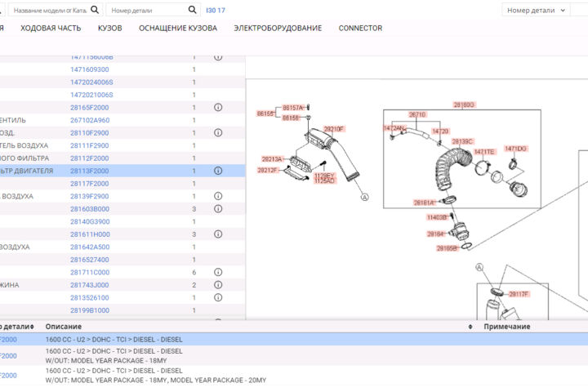The image size is (588, 392).
Task: Select diagram callout 26710
Action: point(417,114)
